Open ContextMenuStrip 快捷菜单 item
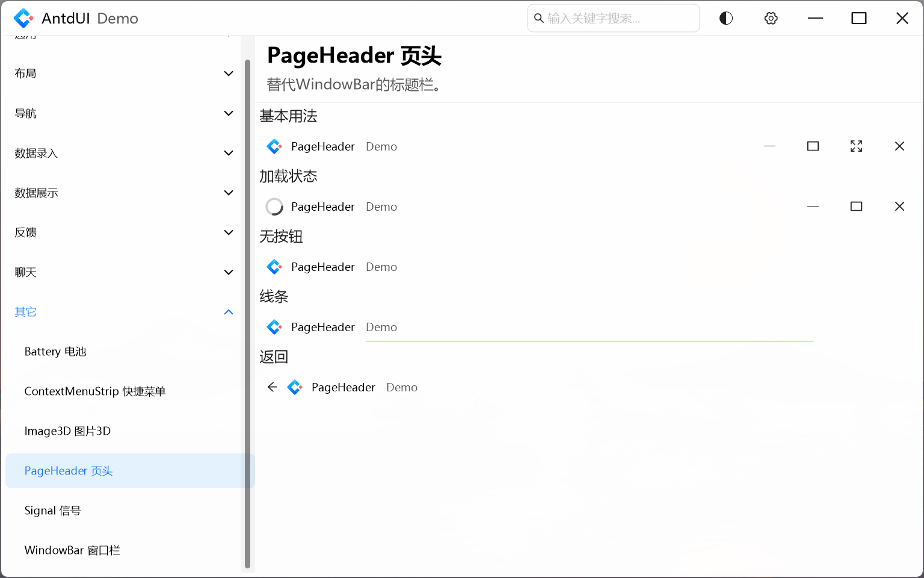 [x=95, y=391]
